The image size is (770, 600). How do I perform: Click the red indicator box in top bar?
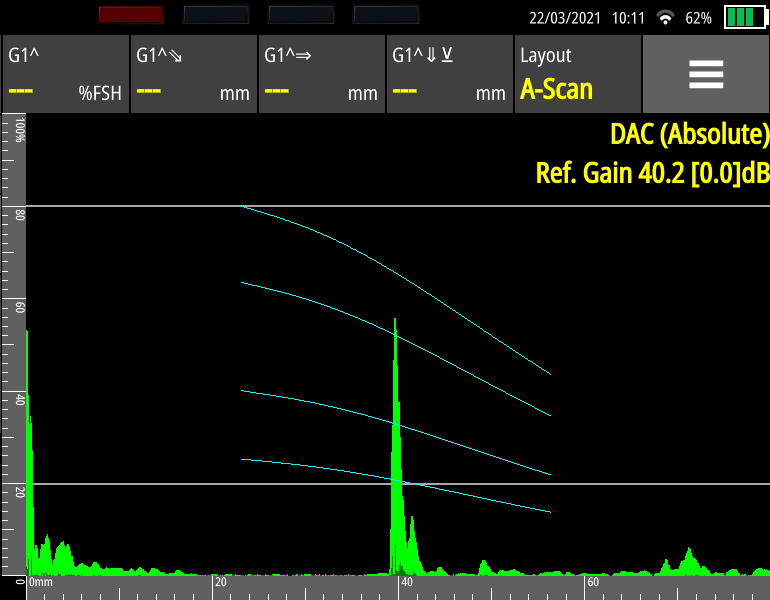click(131, 14)
